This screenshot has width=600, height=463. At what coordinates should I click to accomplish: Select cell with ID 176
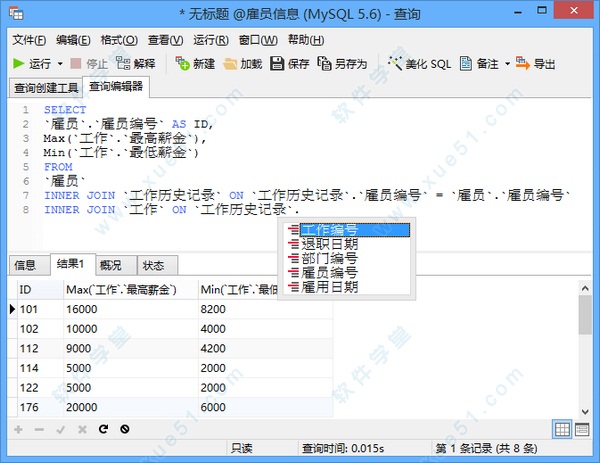click(x=40, y=407)
